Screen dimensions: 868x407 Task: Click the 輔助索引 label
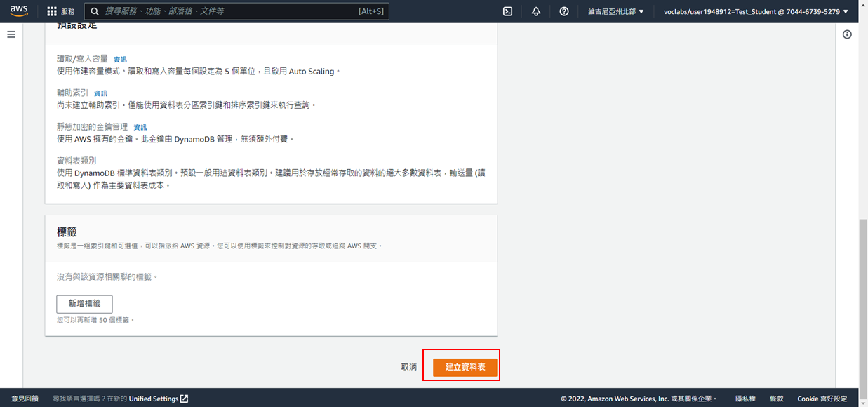[73, 93]
